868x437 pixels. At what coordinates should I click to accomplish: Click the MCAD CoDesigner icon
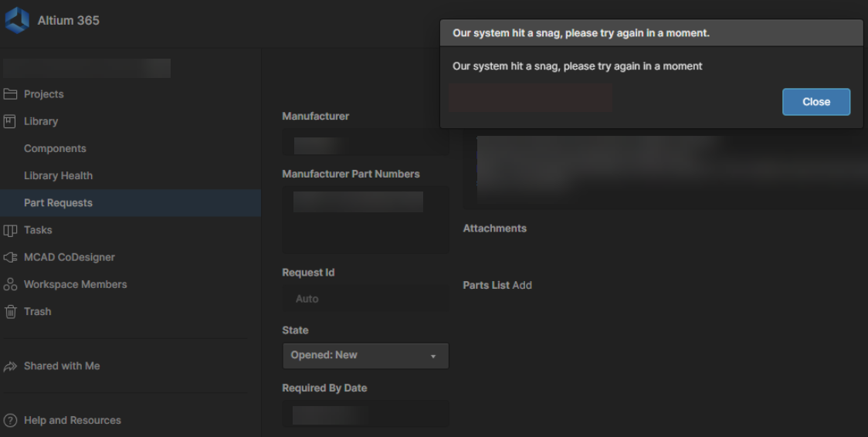tap(10, 257)
